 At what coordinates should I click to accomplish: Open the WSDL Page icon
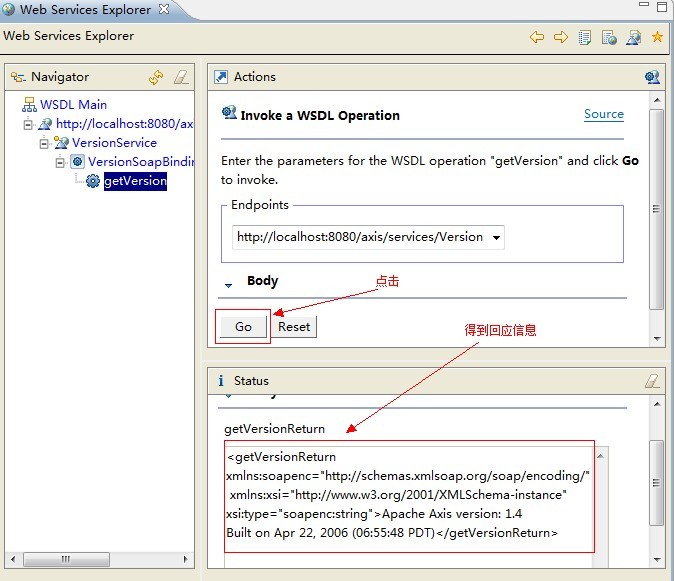pyautogui.click(x=633, y=38)
